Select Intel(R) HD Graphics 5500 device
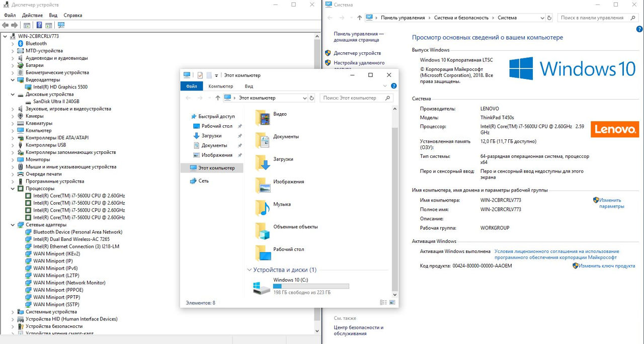Image resolution: width=644 pixels, height=344 pixels. coord(60,87)
